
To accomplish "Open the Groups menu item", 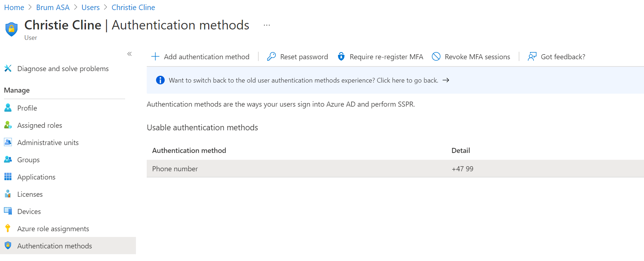I will (x=28, y=160).
